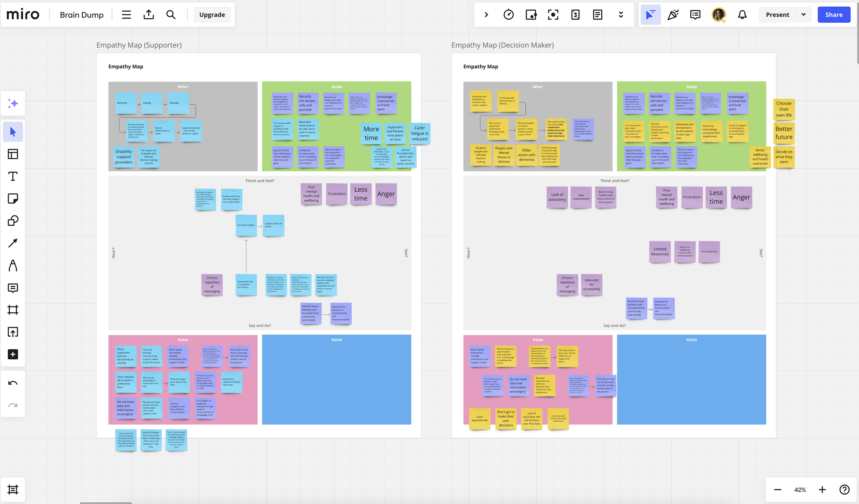Select the Advocate for accessibility note

click(x=591, y=284)
